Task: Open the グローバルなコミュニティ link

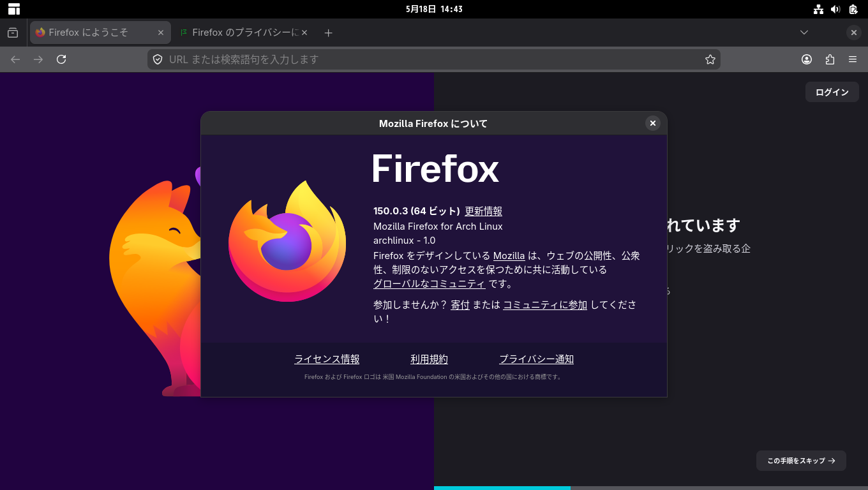Action: click(x=430, y=284)
